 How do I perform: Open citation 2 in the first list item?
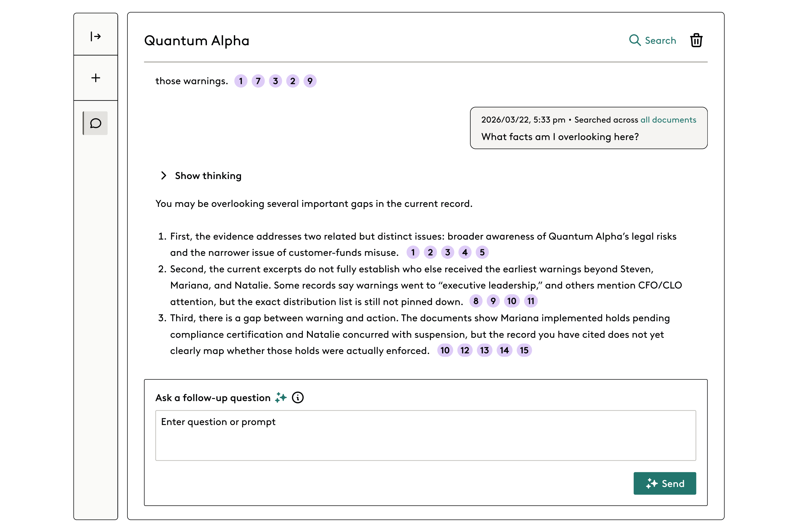[430, 252]
